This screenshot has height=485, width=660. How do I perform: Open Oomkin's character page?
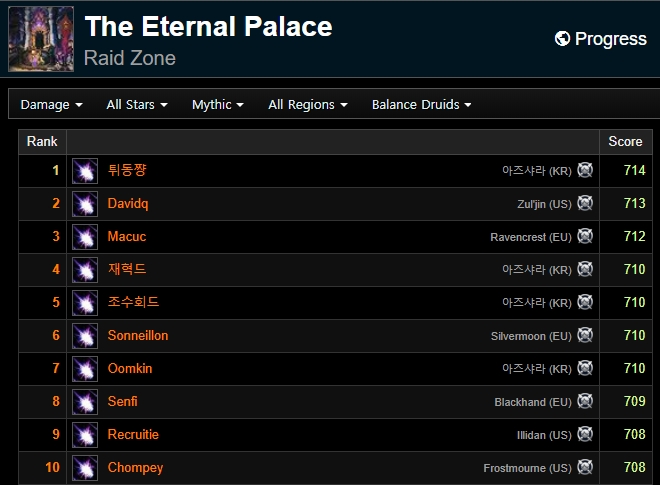[130, 368]
